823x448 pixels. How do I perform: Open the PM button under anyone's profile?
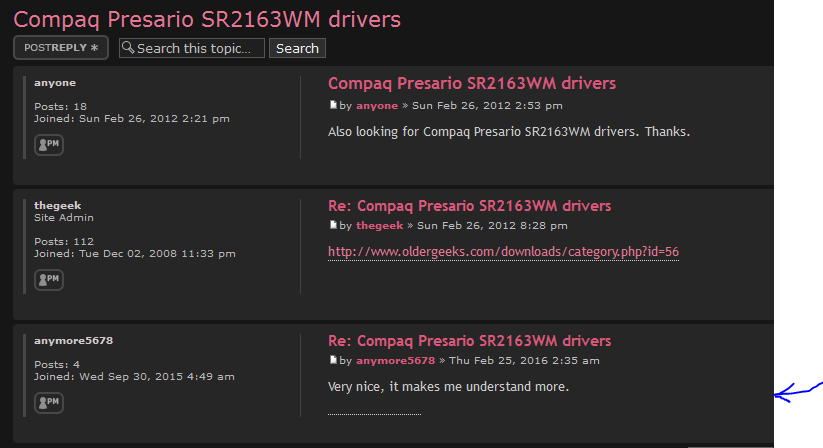pyautogui.click(x=49, y=144)
